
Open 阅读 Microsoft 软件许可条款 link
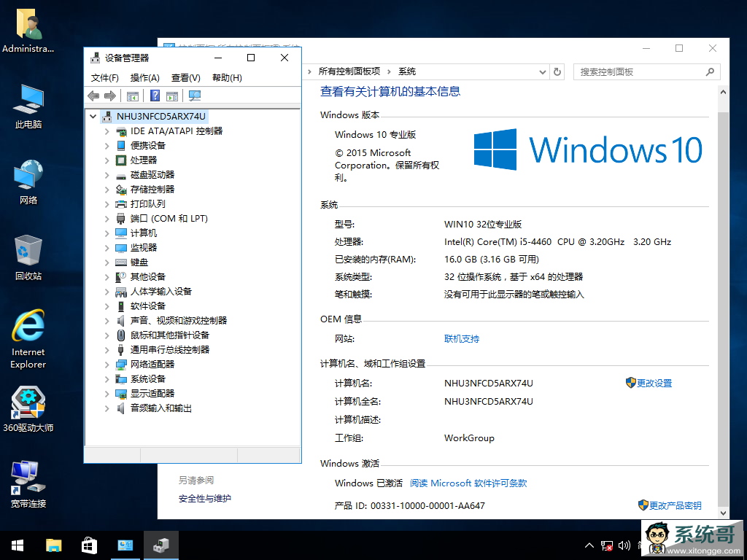click(468, 483)
